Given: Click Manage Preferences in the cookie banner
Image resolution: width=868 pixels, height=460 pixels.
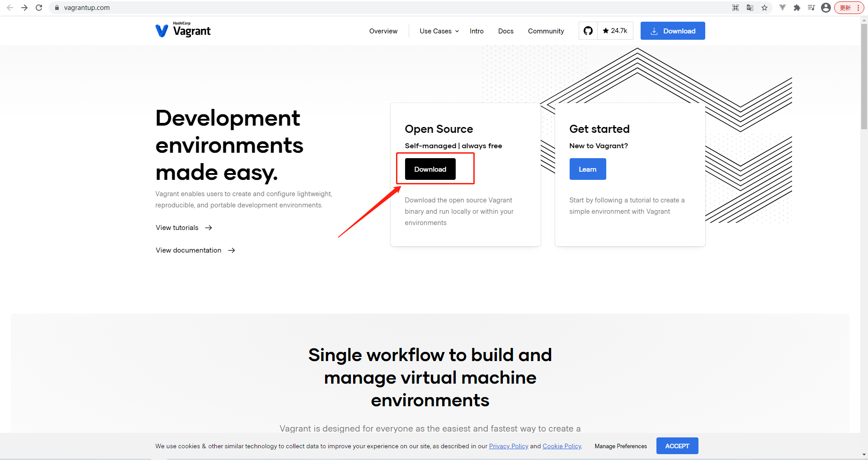Looking at the screenshot, I should pos(621,446).
